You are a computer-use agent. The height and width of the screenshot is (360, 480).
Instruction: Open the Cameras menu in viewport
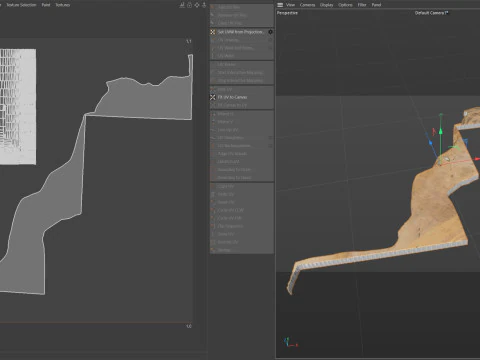coord(307,5)
